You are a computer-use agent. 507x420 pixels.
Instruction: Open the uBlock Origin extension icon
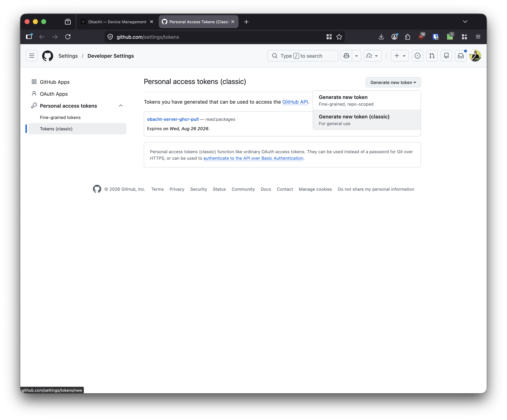coord(421,37)
